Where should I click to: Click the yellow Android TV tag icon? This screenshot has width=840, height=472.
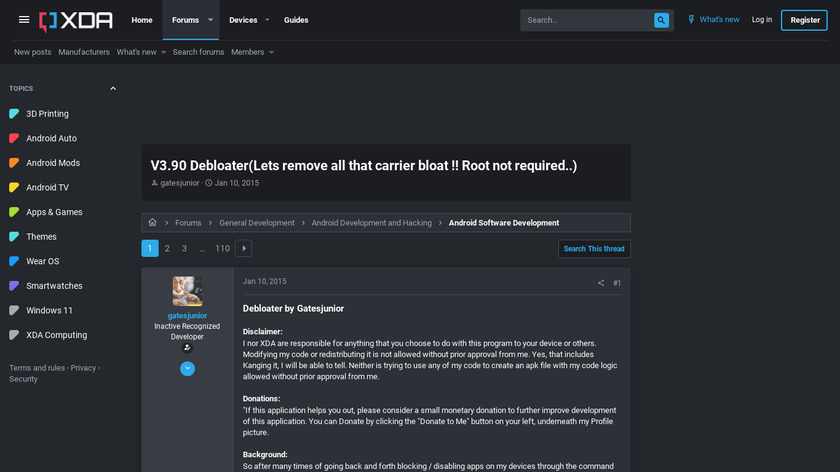(x=14, y=188)
